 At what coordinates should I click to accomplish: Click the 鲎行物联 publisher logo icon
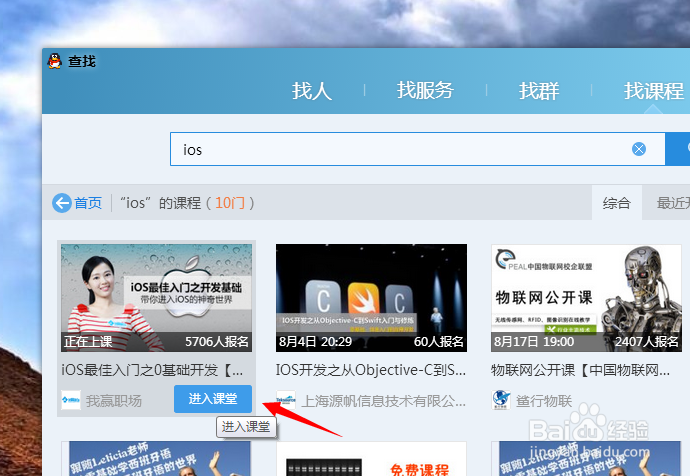coord(501,400)
